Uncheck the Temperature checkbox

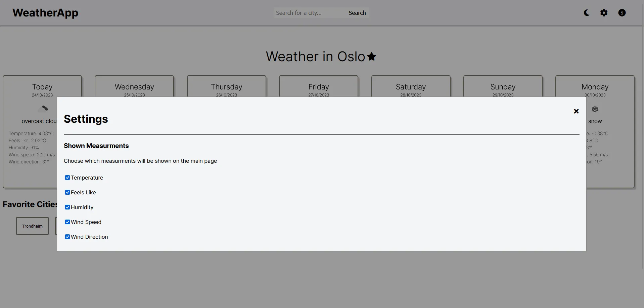[67, 178]
